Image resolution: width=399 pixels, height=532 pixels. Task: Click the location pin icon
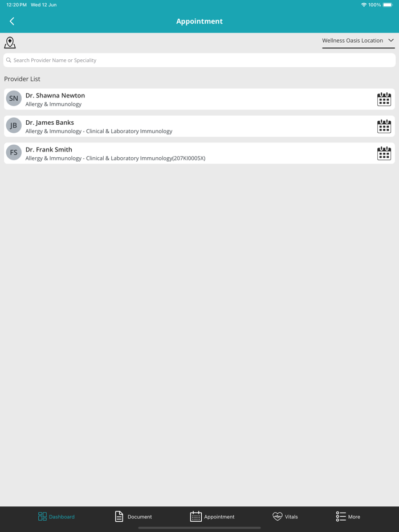[x=10, y=42]
